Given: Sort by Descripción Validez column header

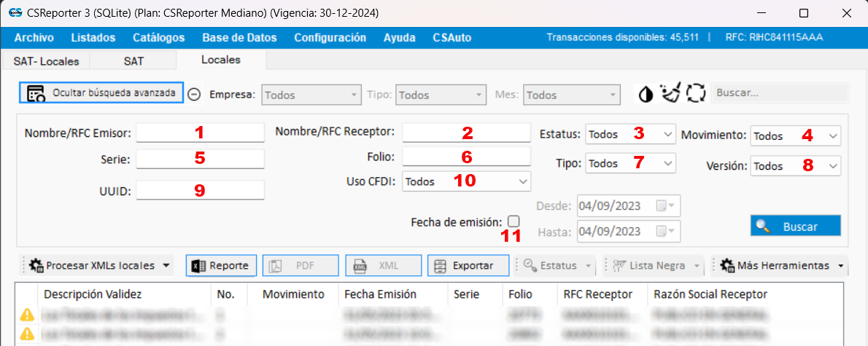Looking at the screenshot, I should point(125,294).
